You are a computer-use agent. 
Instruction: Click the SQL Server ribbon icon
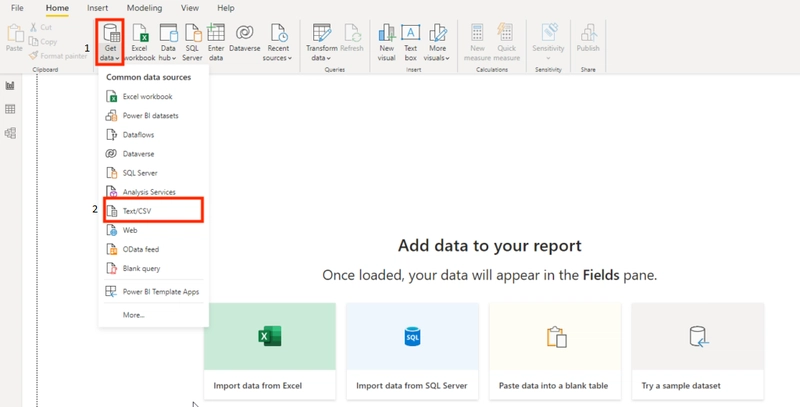(x=192, y=43)
